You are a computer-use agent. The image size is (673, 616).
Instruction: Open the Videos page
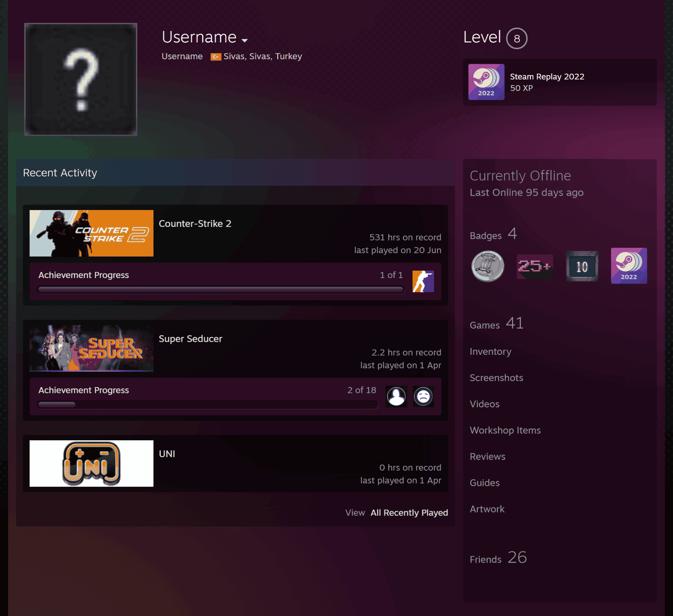coord(484,404)
